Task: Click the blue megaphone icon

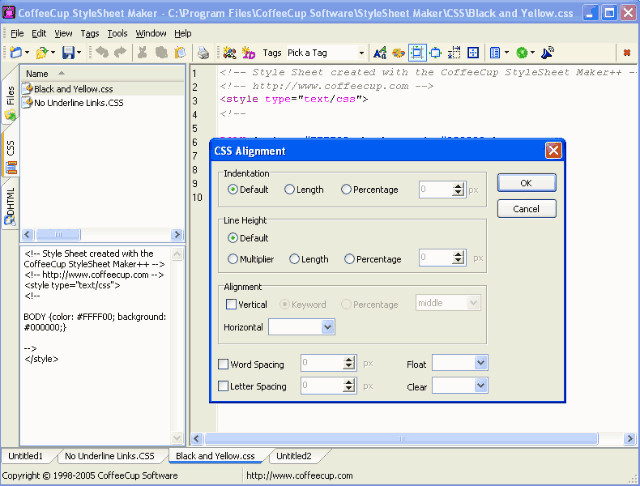Action: pos(547,53)
